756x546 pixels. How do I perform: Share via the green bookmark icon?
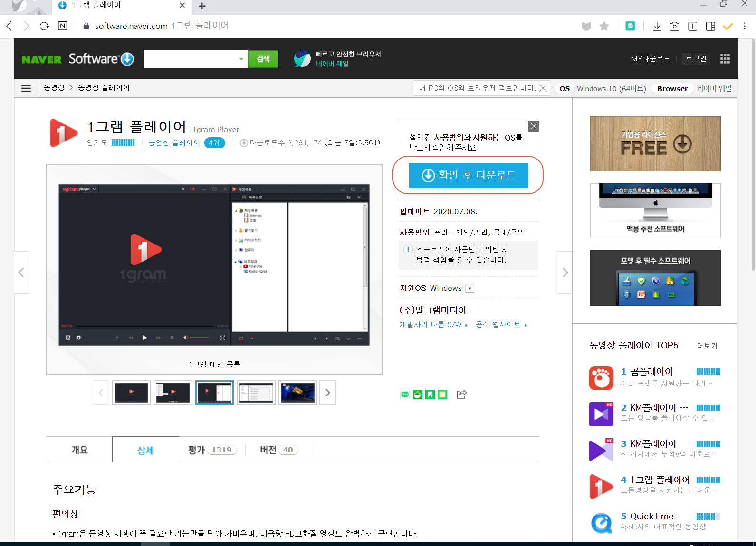(x=430, y=394)
